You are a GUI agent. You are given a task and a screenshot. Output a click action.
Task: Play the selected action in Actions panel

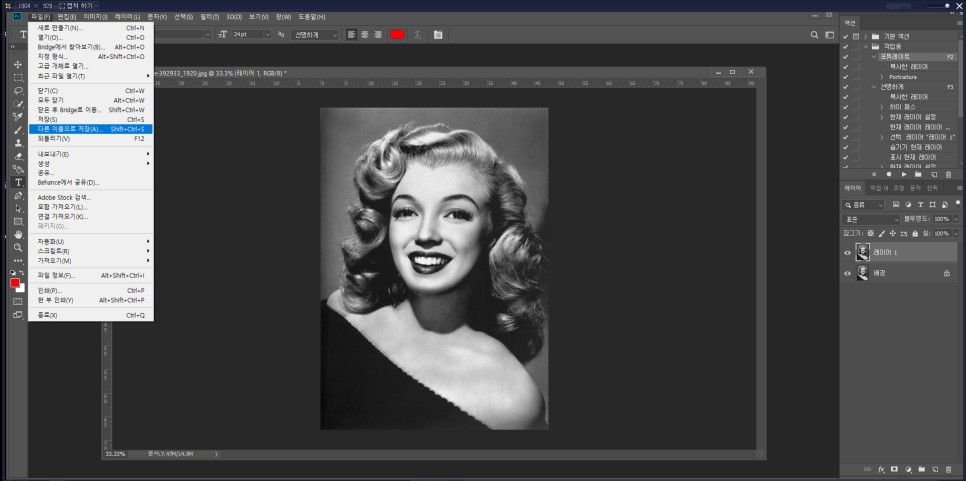click(x=904, y=174)
